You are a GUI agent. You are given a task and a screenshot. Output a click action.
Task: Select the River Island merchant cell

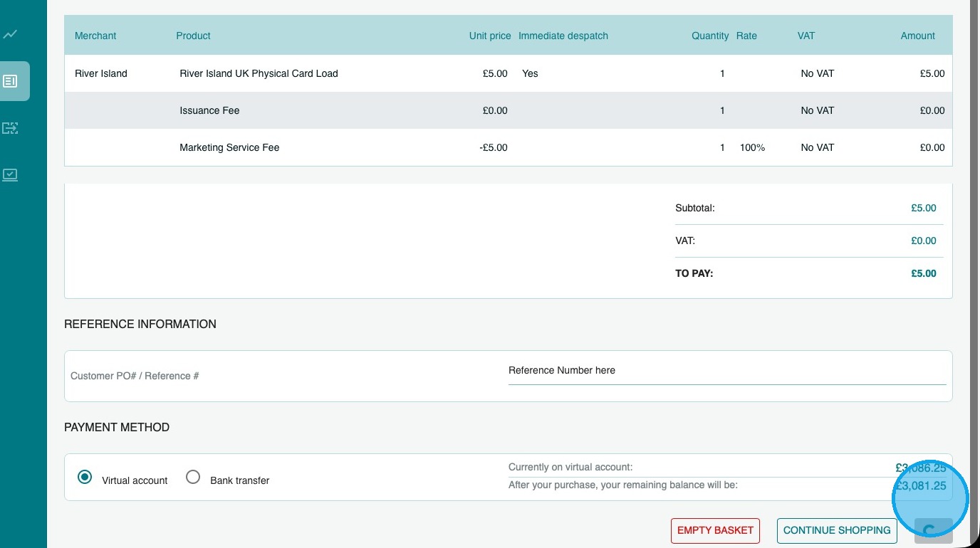101,73
